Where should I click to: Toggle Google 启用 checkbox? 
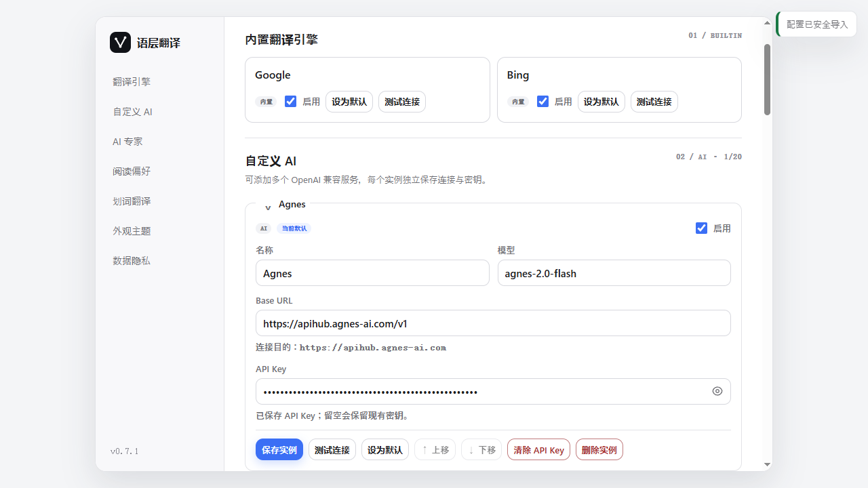click(291, 101)
